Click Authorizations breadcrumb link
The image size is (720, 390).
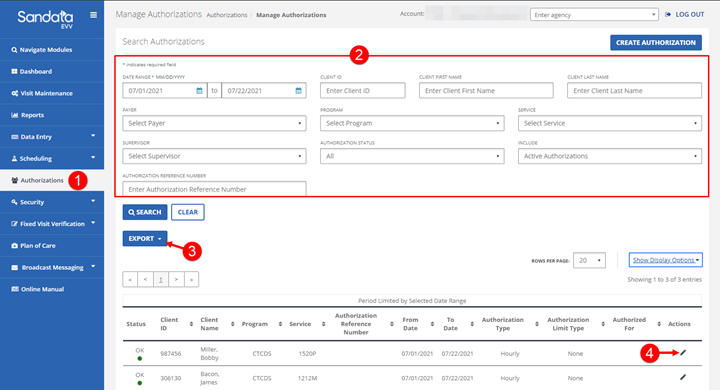[227, 15]
